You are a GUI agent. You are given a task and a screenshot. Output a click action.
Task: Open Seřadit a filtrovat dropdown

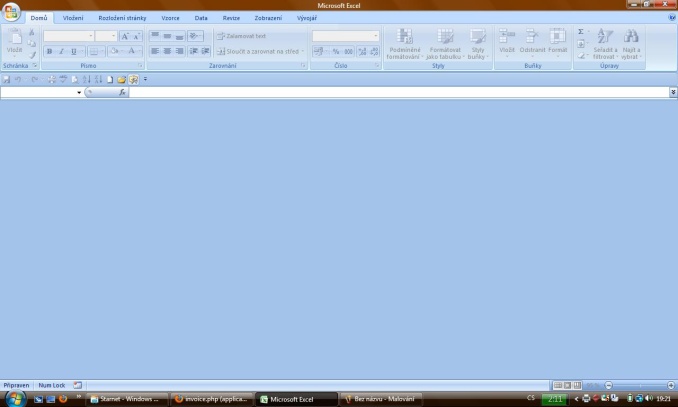coord(605,44)
